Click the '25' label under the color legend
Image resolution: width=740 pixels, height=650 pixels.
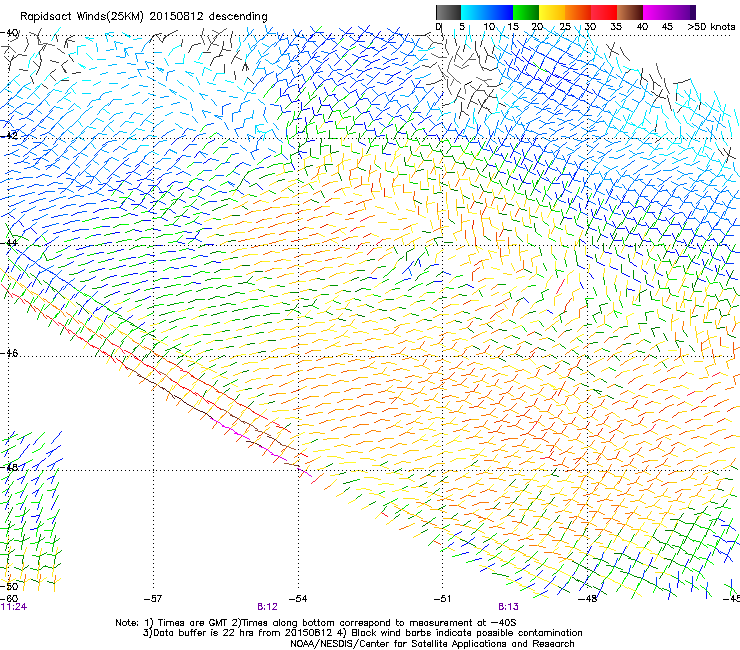pos(564,27)
